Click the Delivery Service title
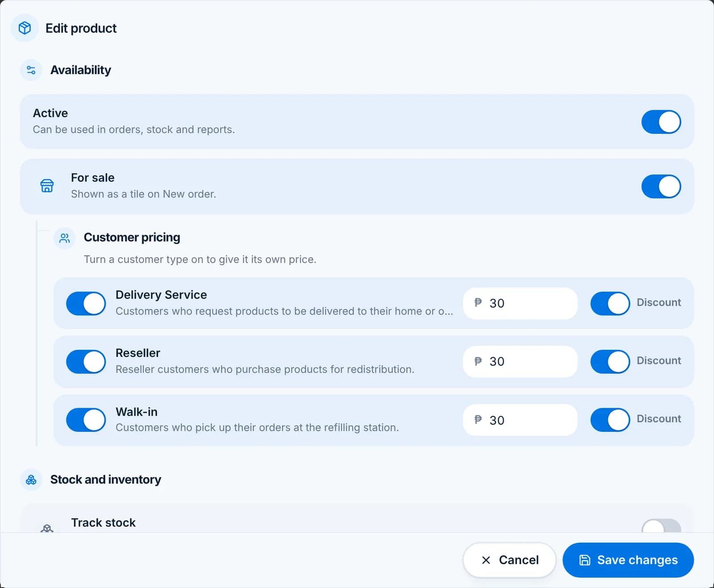714x588 pixels. (x=161, y=295)
